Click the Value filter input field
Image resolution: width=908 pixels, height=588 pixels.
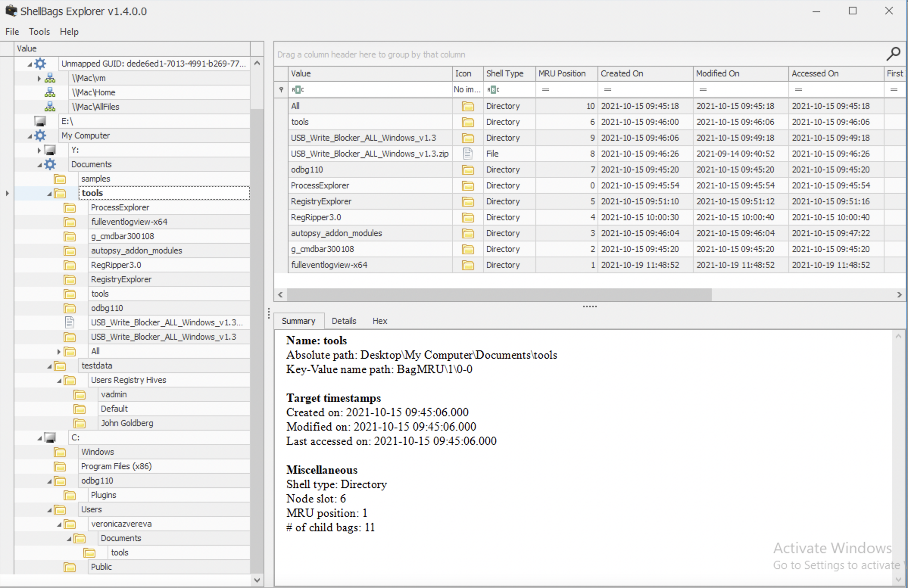pyautogui.click(x=370, y=90)
